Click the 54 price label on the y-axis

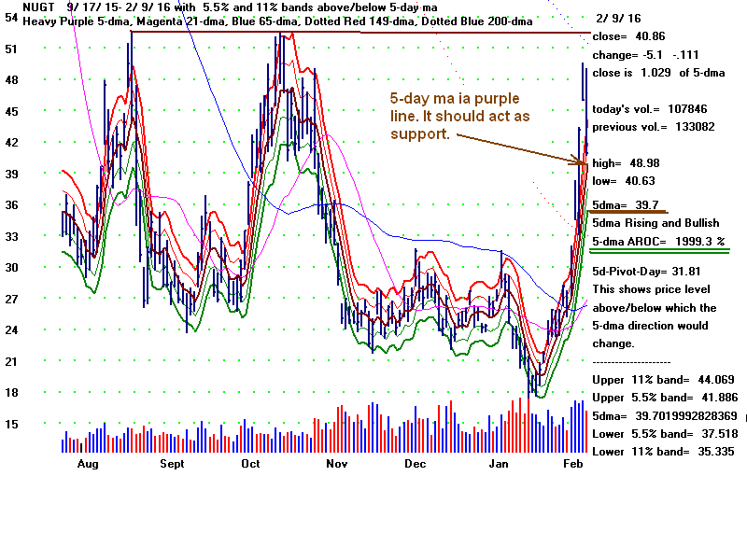[x=11, y=18]
